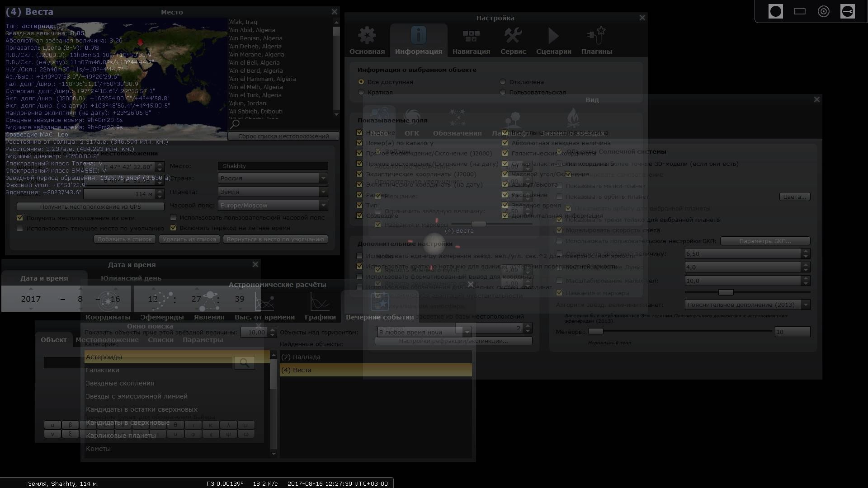
Task: Click the target circles icon in top-right toolbar
Action: coord(824,11)
